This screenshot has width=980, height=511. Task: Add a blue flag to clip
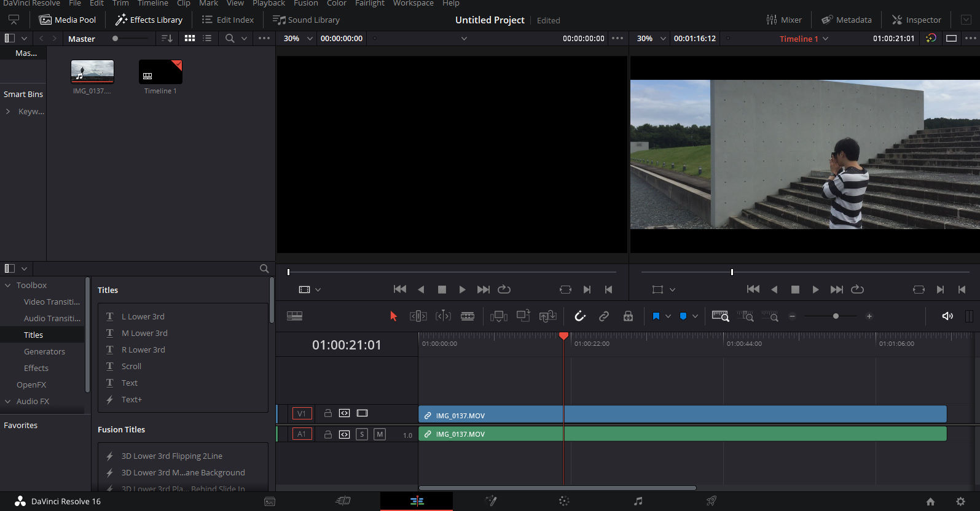656,316
